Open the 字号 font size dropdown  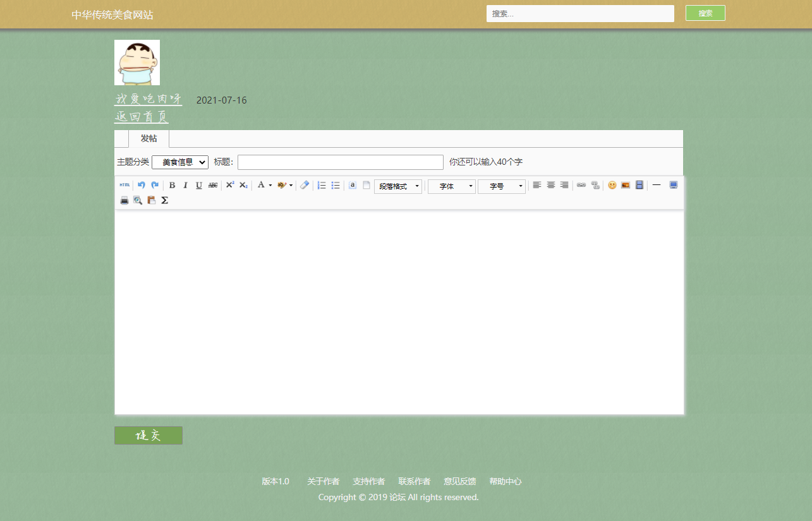pyautogui.click(x=502, y=186)
